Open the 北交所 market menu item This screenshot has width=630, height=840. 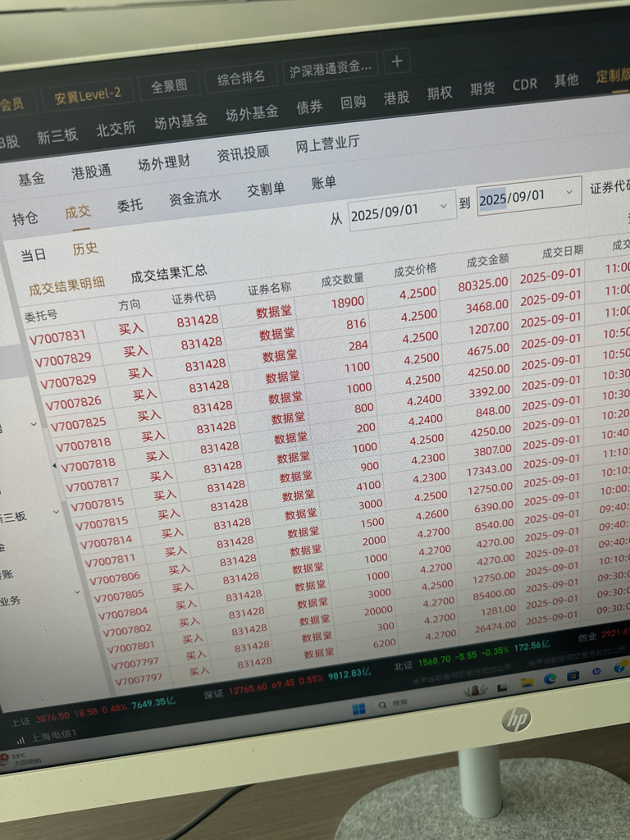pyautogui.click(x=116, y=129)
